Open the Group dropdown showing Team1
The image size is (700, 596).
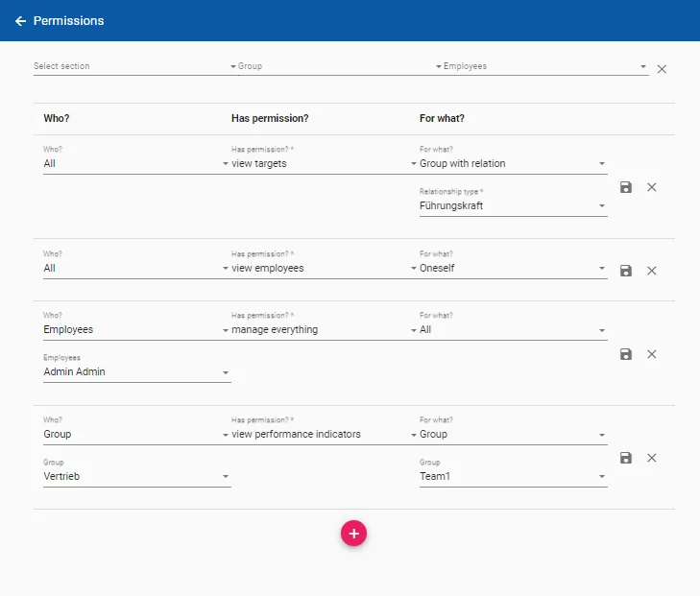pyautogui.click(x=514, y=472)
